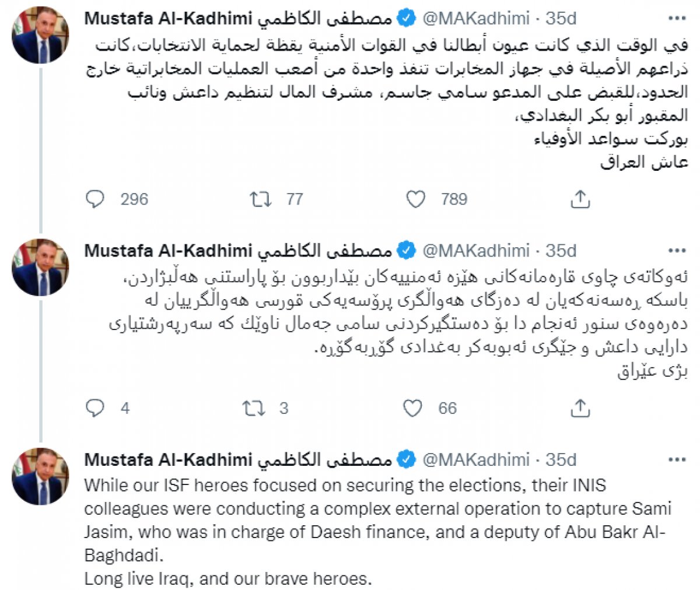700x590 pixels.
Task: Retweet the Arabic tweet with 77 retweets
Action: 260,199
